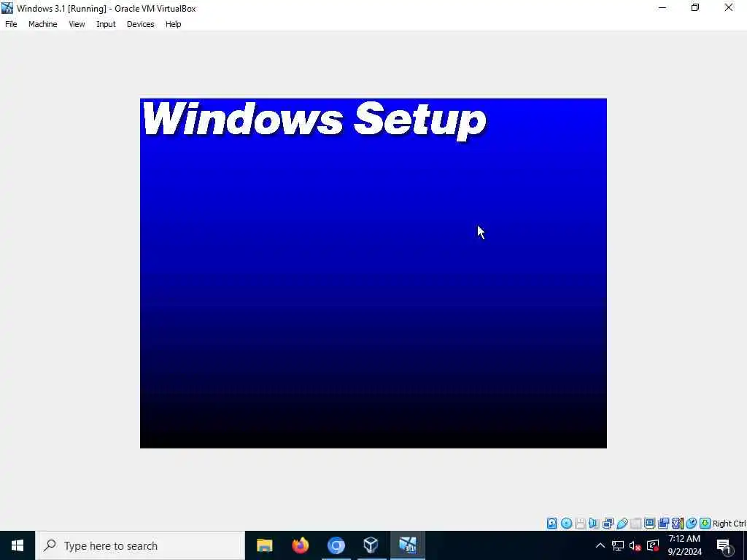Viewport: 747px width, 560px height.
Task: Select the running Windows 3.1 VM taskbar icon
Action: pyautogui.click(x=408, y=545)
